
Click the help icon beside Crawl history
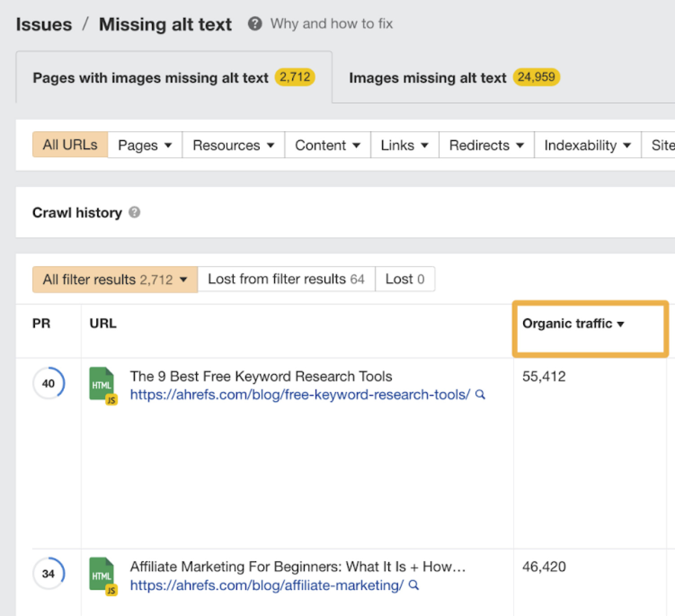coord(135,212)
